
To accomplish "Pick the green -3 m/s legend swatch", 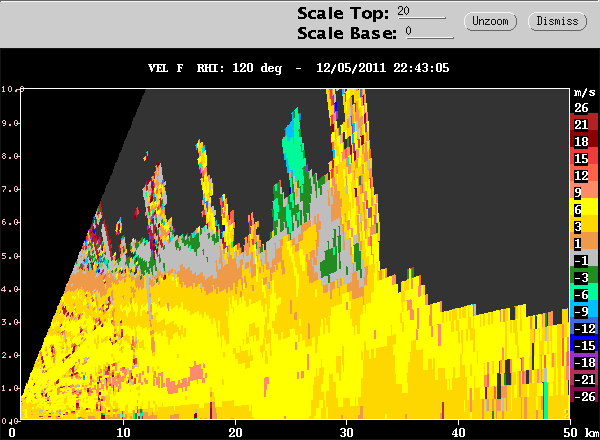I will pos(581,277).
